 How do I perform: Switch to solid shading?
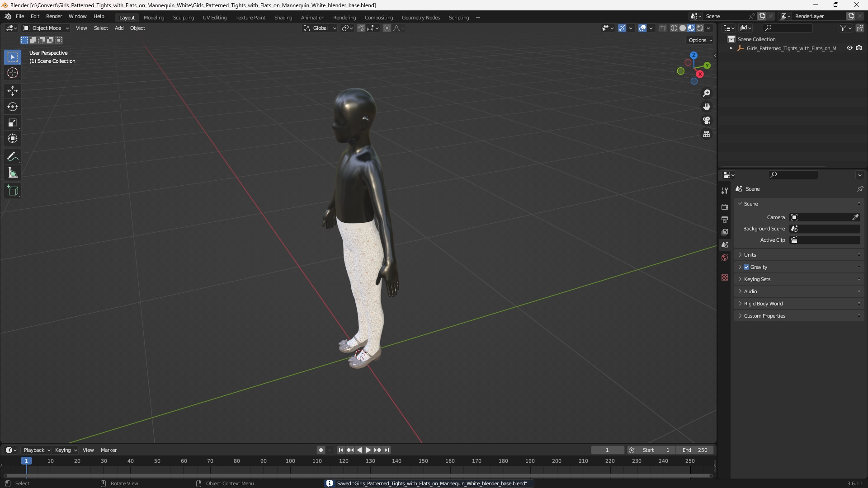[x=683, y=28]
